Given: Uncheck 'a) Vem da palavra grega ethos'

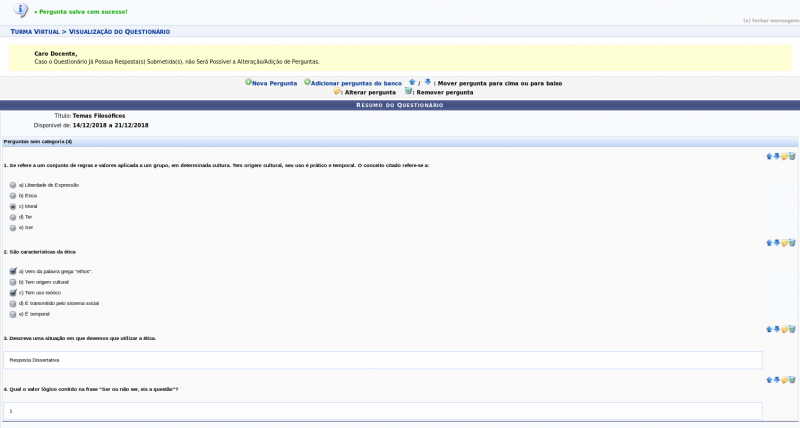Looking at the screenshot, I should (13, 271).
